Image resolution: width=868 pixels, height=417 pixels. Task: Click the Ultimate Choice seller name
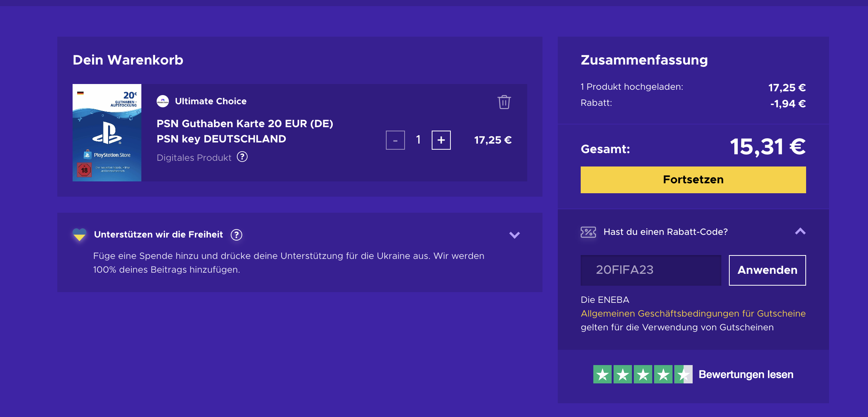(211, 101)
